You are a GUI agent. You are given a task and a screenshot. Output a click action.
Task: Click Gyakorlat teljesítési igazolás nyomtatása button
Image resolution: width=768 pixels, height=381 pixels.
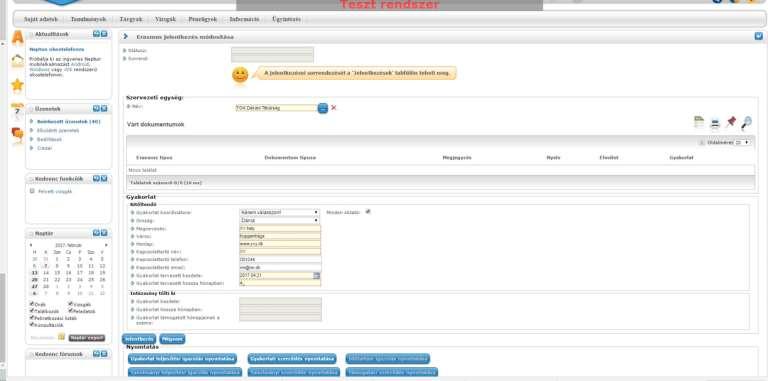[x=183, y=358]
